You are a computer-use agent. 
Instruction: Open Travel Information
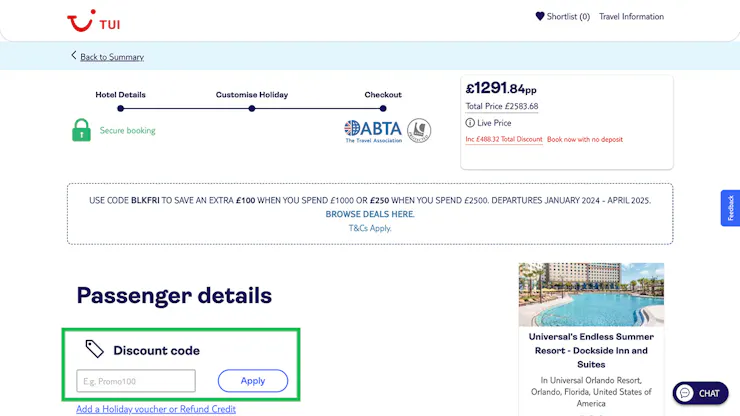tap(631, 17)
